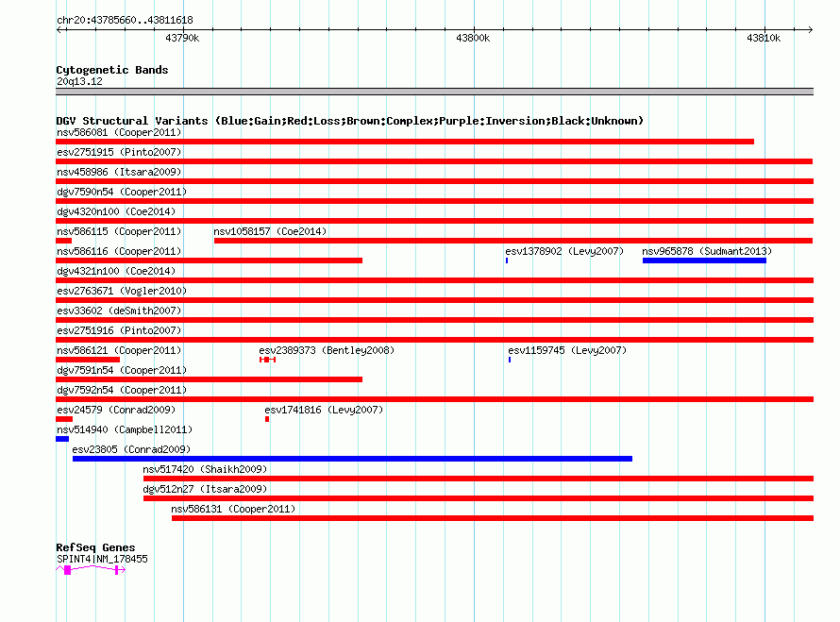Click the red nsv517420 loss bar
The width and height of the screenshot is (840, 622).
click(479, 479)
